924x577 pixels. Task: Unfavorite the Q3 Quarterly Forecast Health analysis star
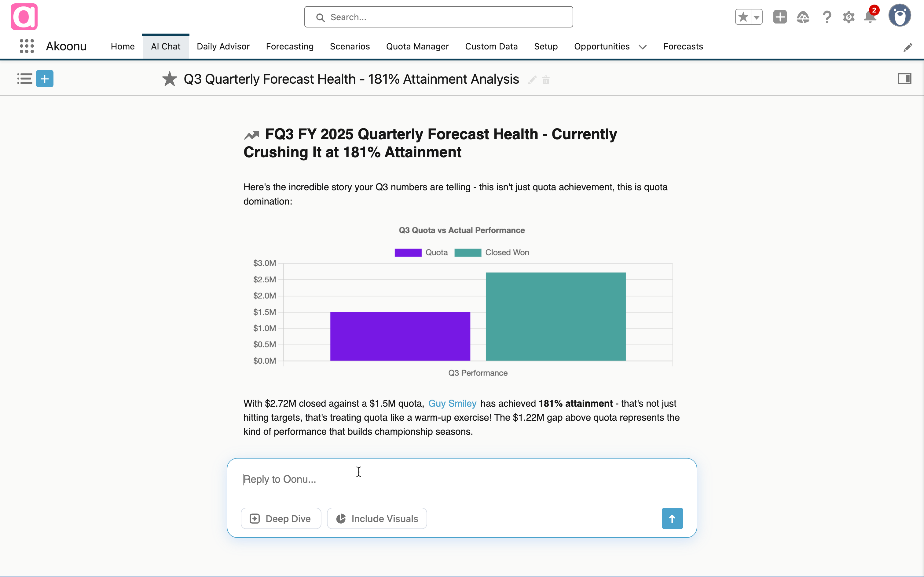169,79
